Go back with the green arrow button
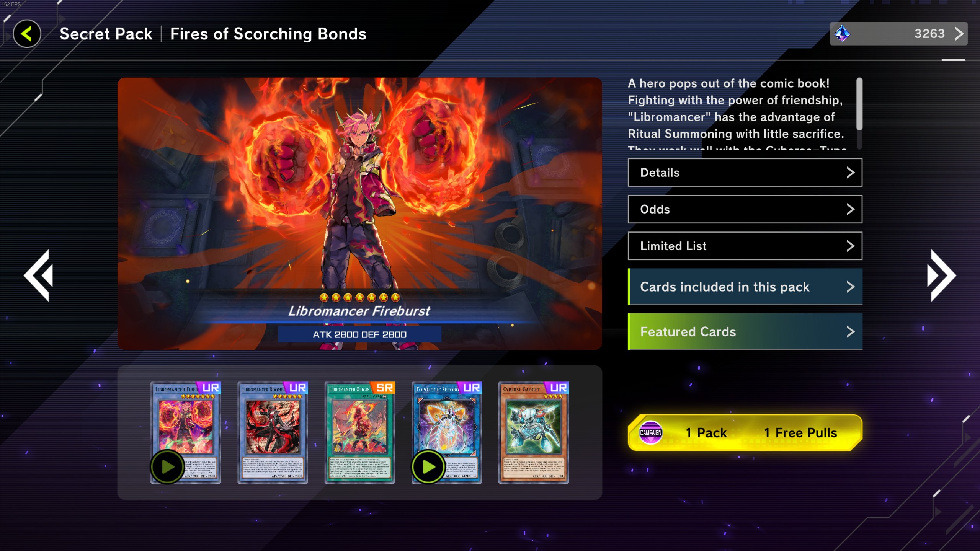Image resolution: width=980 pixels, height=551 pixels. pos(27,34)
